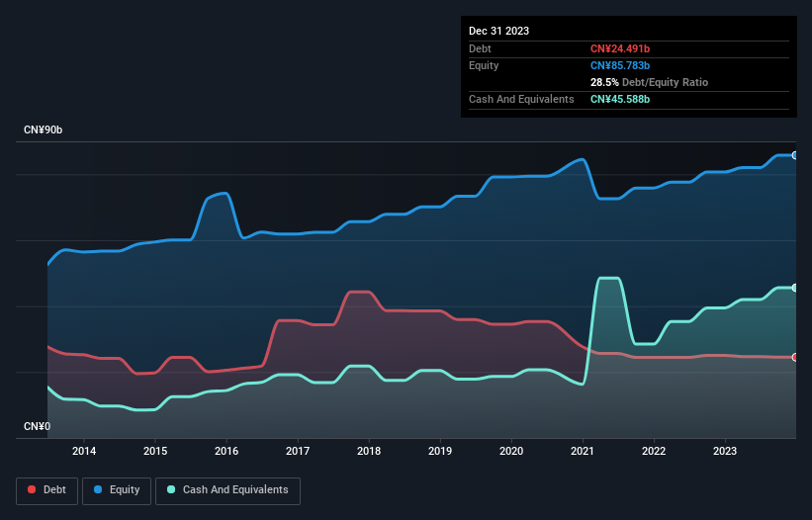The image size is (812, 520).
Task: Click the red Debt endpoint marker
Action: pyautogui.click(x=795, y=357)
